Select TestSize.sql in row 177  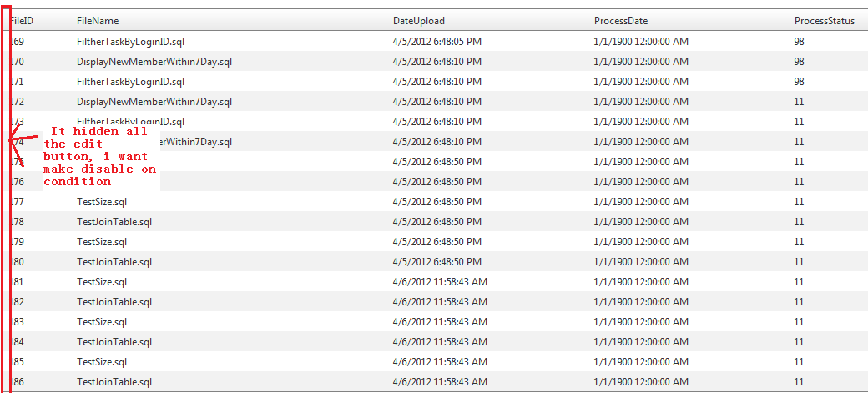coord(102,201)
